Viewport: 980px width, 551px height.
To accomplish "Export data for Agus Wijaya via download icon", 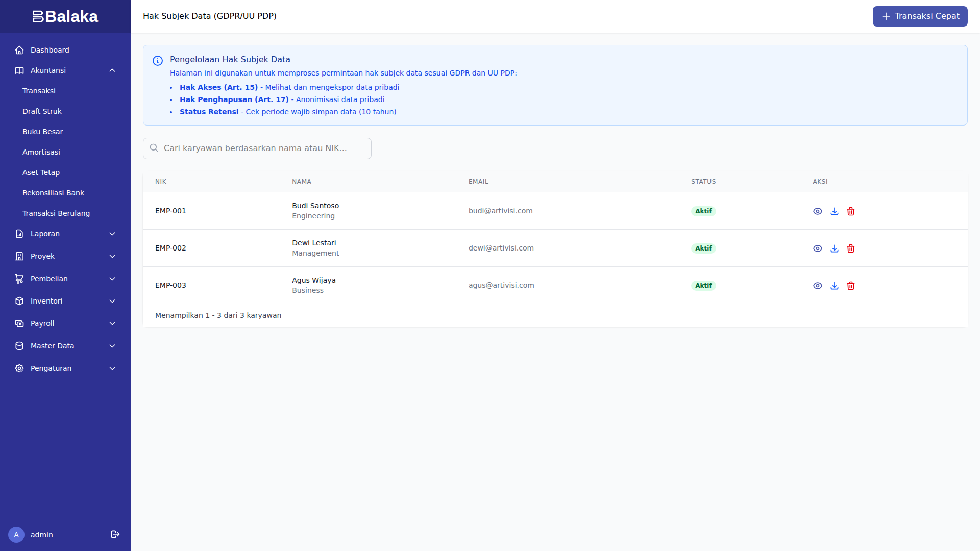I will [x=834, y=286].
